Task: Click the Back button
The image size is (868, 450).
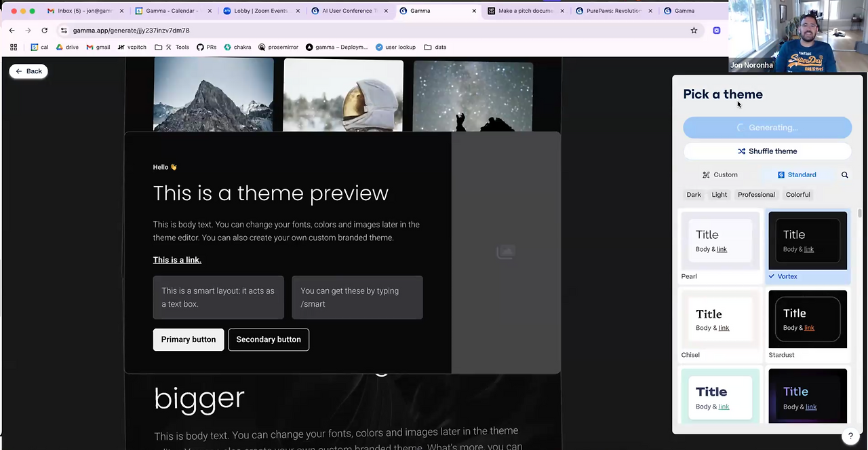Action: (x=28, y=71)
